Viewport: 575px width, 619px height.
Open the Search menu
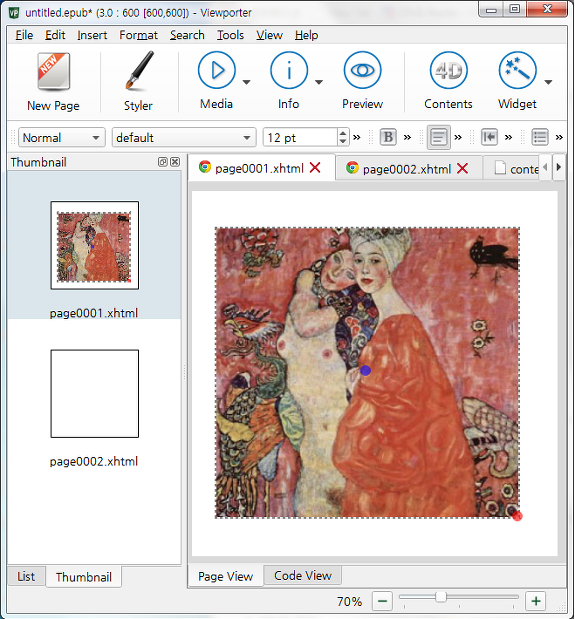click(187, 35)
